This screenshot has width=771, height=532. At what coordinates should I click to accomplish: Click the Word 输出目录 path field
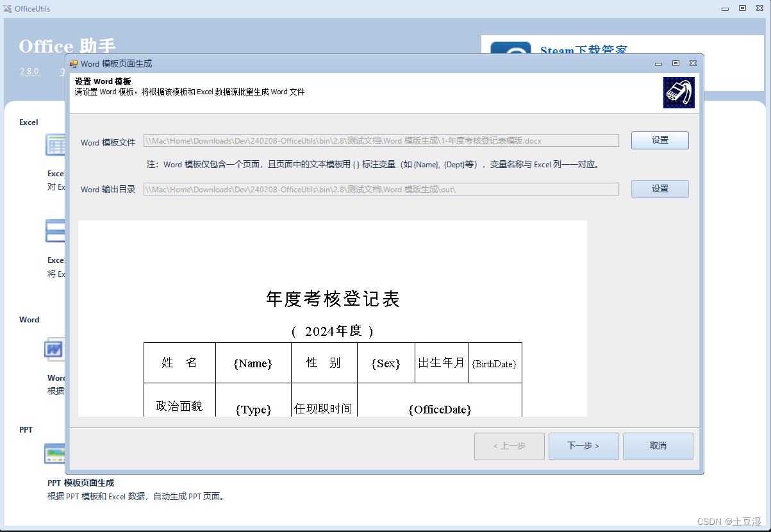(x=381, y=189)
